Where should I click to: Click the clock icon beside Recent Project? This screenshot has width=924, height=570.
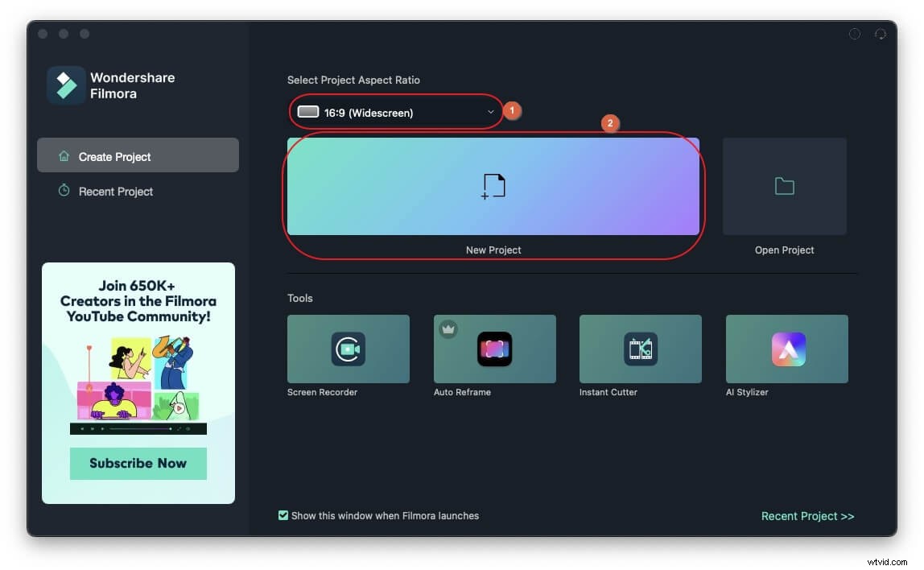64,191
